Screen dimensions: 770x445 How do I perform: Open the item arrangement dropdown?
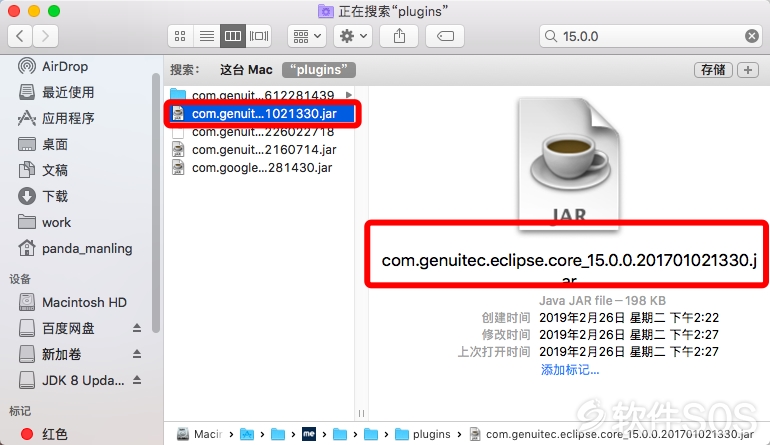(307, 36)
